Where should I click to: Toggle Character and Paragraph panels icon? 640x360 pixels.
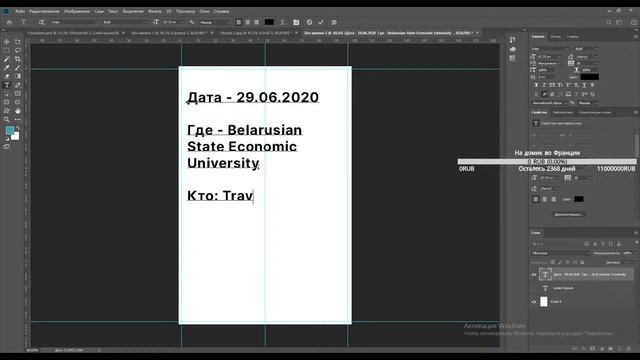pyautogui.click(x=296, y=22)
